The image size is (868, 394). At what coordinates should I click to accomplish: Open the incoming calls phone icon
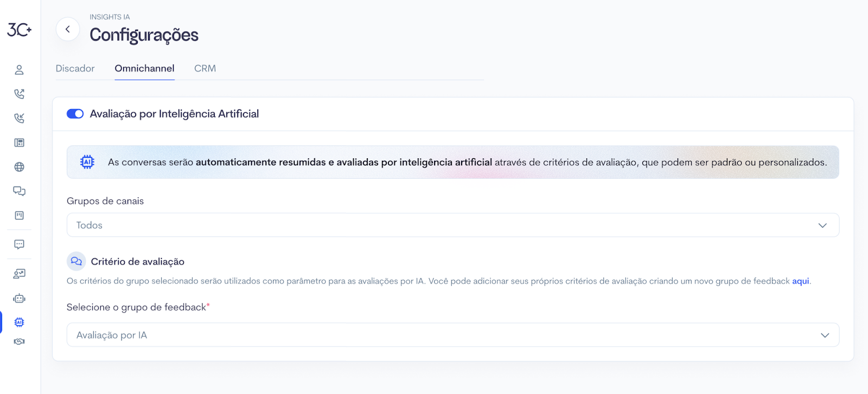click(x=19, y=118)
